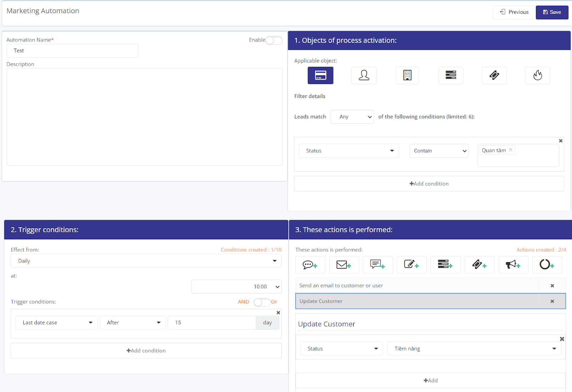Click the Quan tâm tag input box
The height and width of the screenshot is (392, 572).
tap(518, 155)
